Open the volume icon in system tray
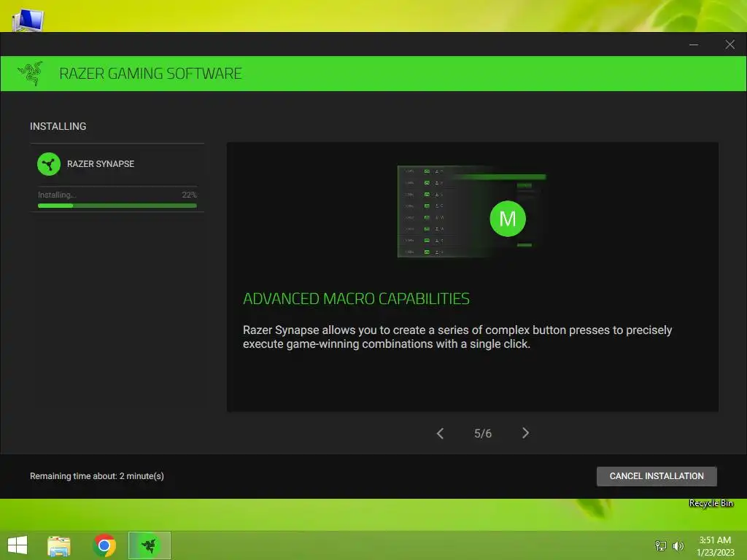 coord(678,545)
